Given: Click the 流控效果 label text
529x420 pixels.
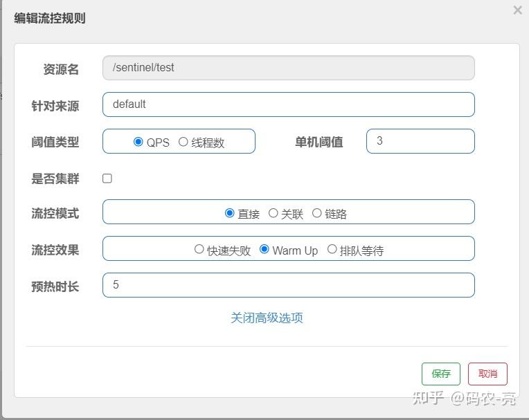Looking at the screenshot, I should [x=55, y=250].
